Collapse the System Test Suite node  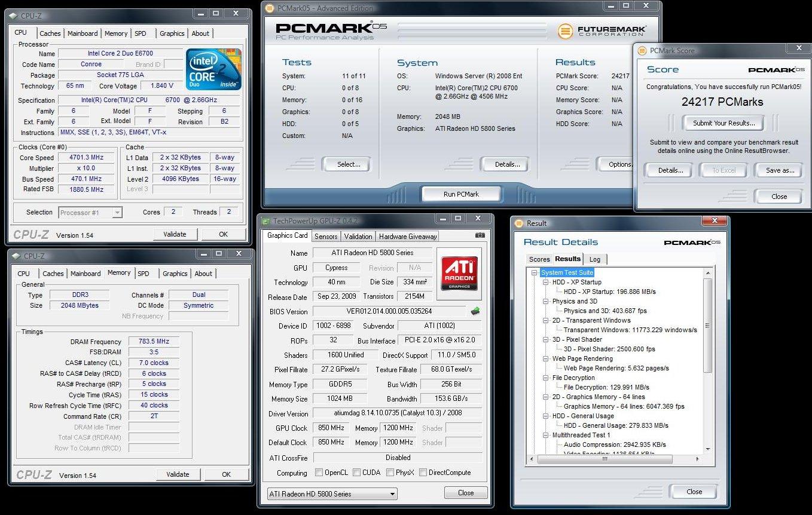click(535, 272)
